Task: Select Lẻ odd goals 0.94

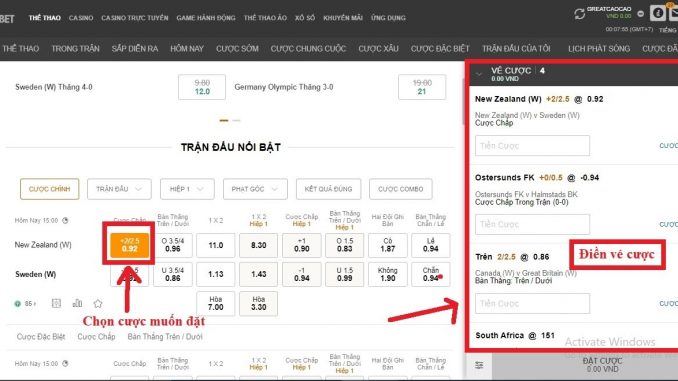Action: coord(431,245)
